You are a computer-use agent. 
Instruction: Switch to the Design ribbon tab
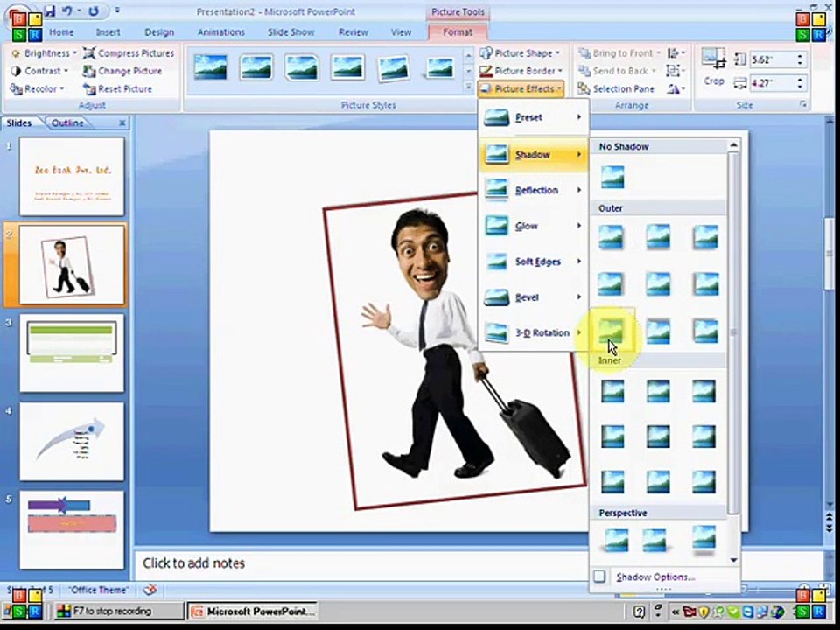pos(159,32)
